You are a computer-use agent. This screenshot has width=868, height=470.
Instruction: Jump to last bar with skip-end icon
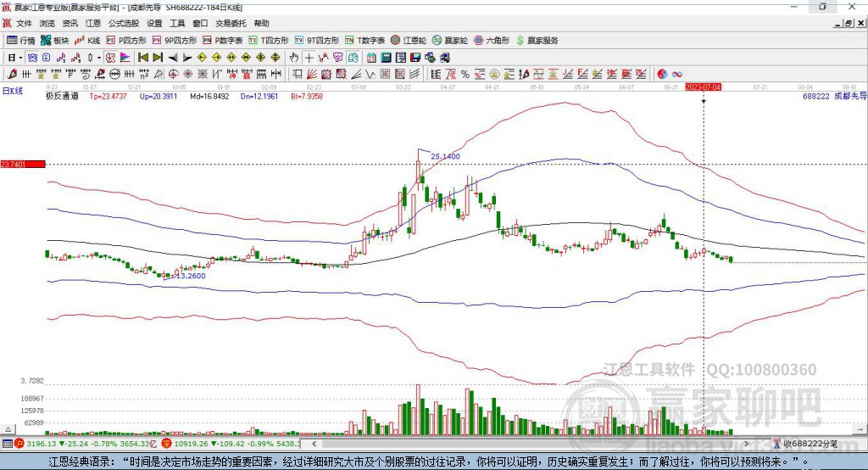(x=159, y=58)
